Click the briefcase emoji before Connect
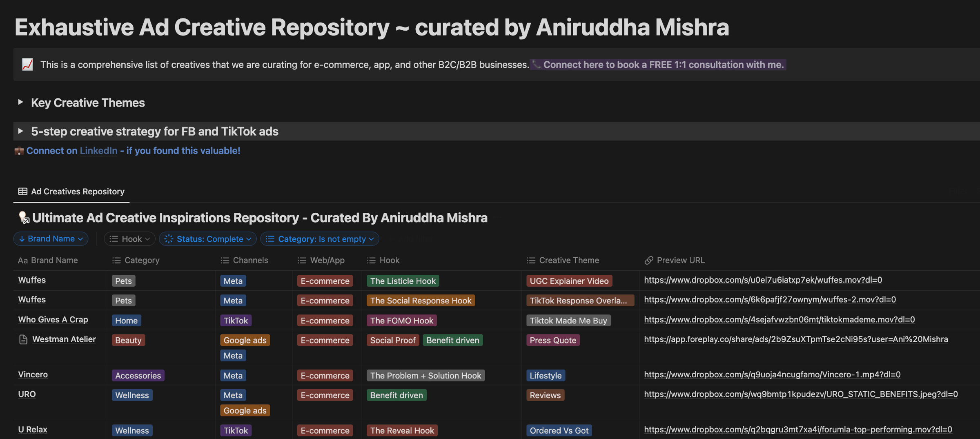Screen dimensions: 980x439 point(19,151)
